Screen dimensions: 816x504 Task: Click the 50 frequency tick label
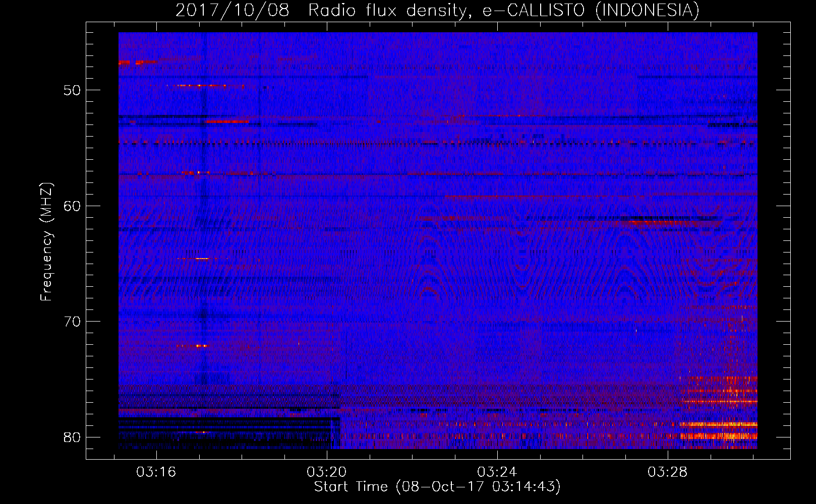click(72, 90)
